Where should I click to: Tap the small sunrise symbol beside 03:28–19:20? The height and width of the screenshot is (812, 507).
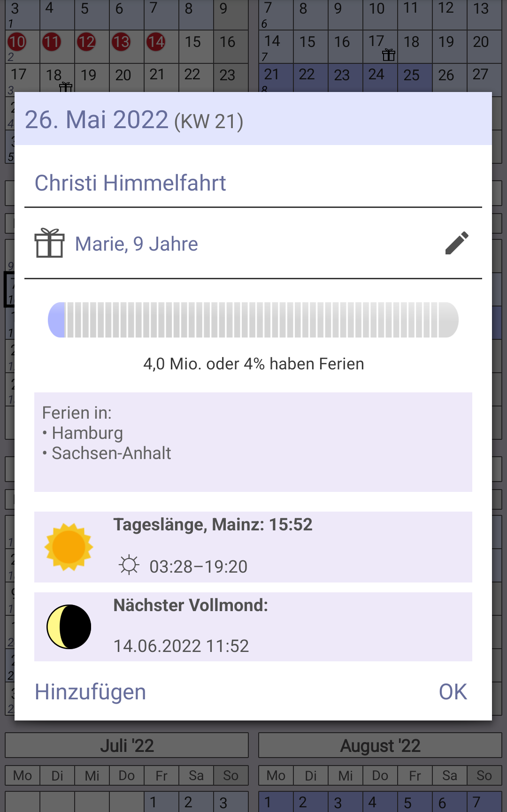click(129, 565)
